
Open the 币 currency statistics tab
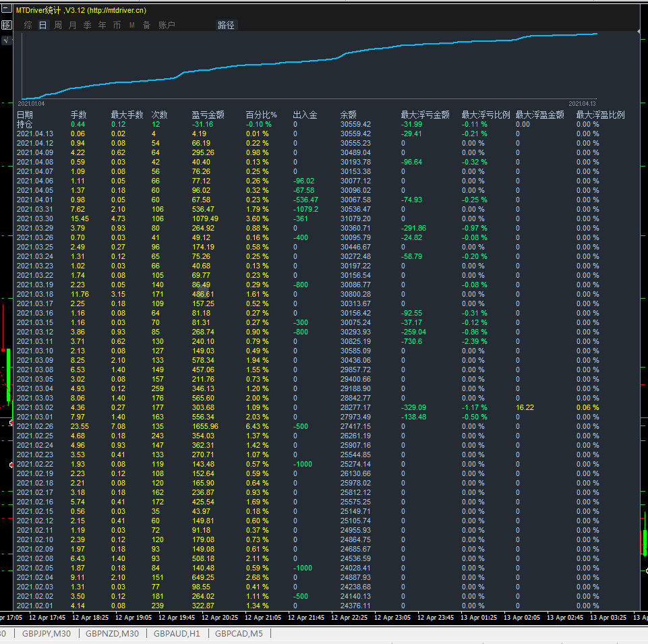[117, 25]
